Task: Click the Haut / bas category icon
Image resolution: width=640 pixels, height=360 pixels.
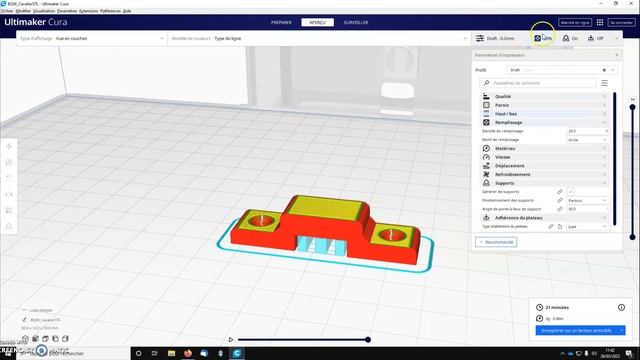Action: pos(486,113)
